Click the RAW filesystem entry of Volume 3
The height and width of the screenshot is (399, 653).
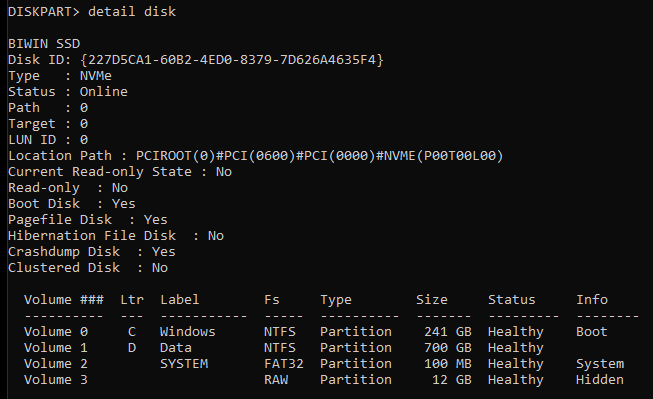click(x=276, y=380)
